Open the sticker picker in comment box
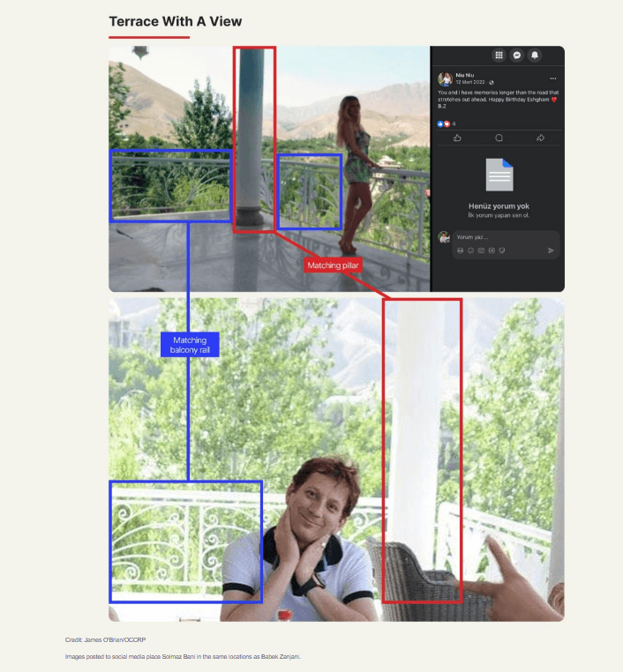This screenshot has width=623, height=672. (501, 250)
